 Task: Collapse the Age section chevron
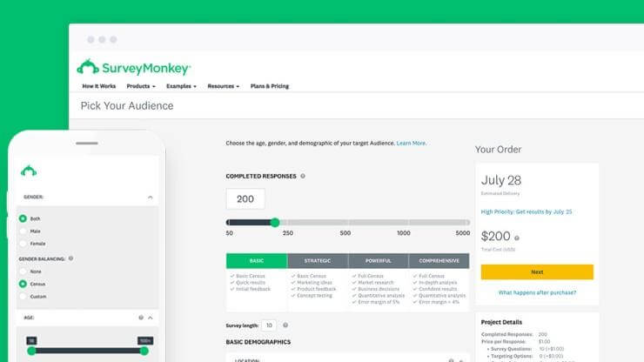(x=151, y=318)
